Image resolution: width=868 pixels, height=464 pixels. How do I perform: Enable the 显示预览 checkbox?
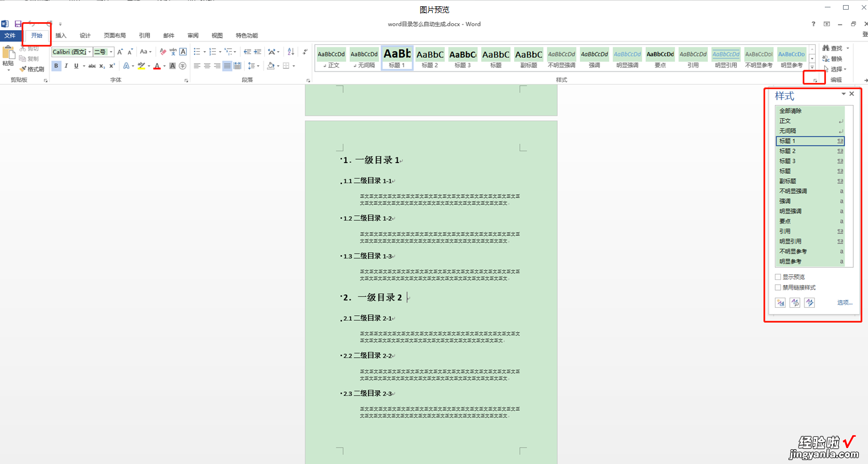point(778,277)
